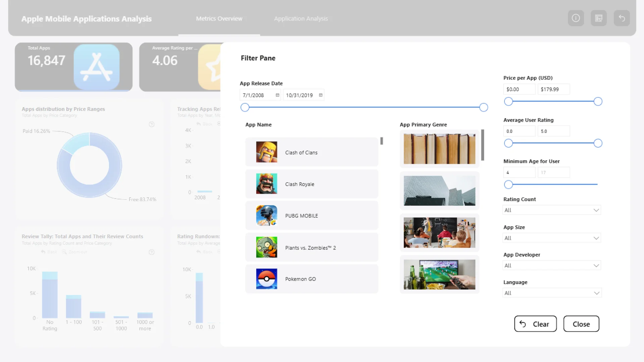Click the Close button in filter pane
Image resolution: width=644 pixels, height=362 pixels.
pyautogui.click(x=581, y=324)
